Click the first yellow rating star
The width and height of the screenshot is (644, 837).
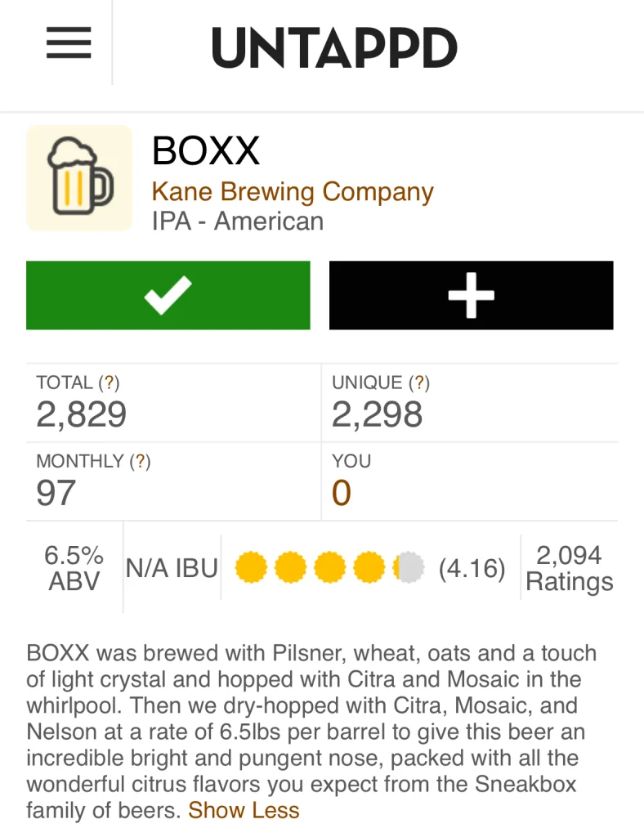252,568
